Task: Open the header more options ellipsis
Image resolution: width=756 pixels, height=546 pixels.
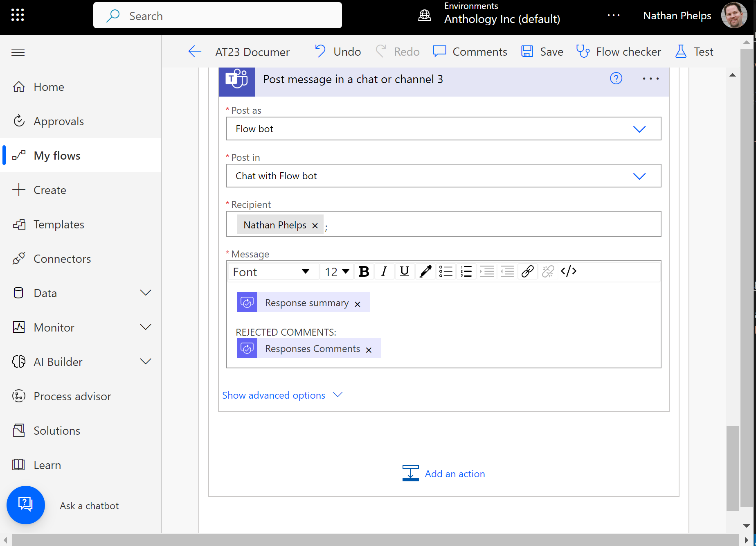Action: pos(613,16)
